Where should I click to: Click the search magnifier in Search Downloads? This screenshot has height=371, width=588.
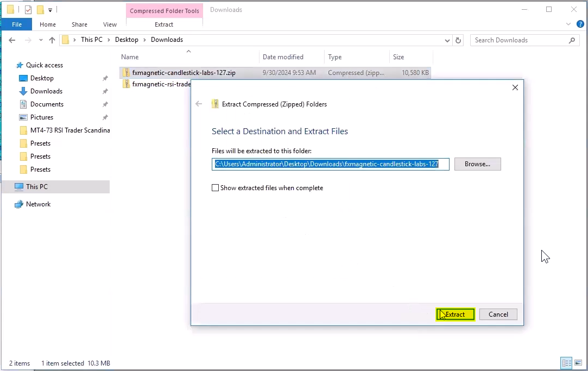(572, 40)
